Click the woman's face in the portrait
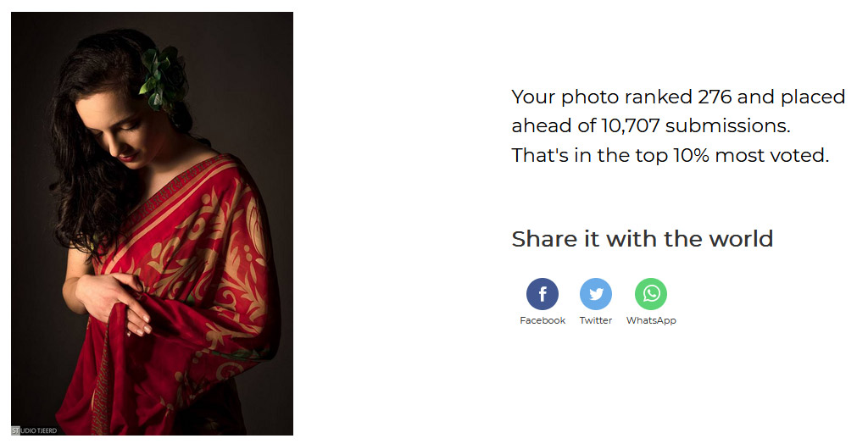The height and width of the screenshot is (444, 868). (119, 129)
